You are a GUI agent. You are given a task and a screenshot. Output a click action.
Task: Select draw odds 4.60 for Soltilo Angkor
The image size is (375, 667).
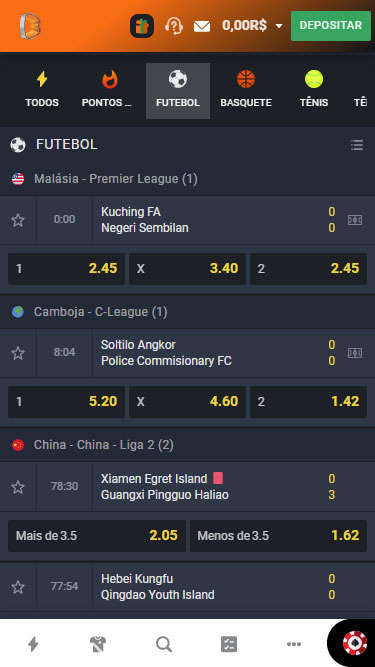tap(187, 402)
